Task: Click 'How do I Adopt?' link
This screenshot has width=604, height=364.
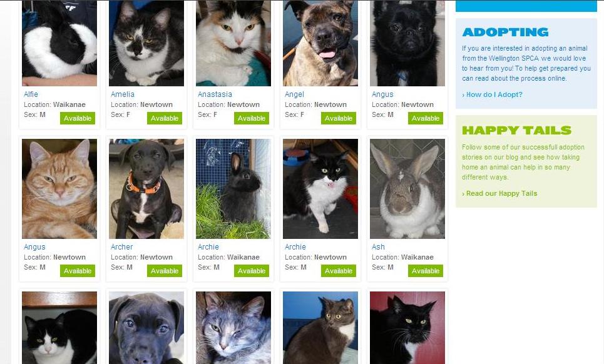Action: pos(493,94)
